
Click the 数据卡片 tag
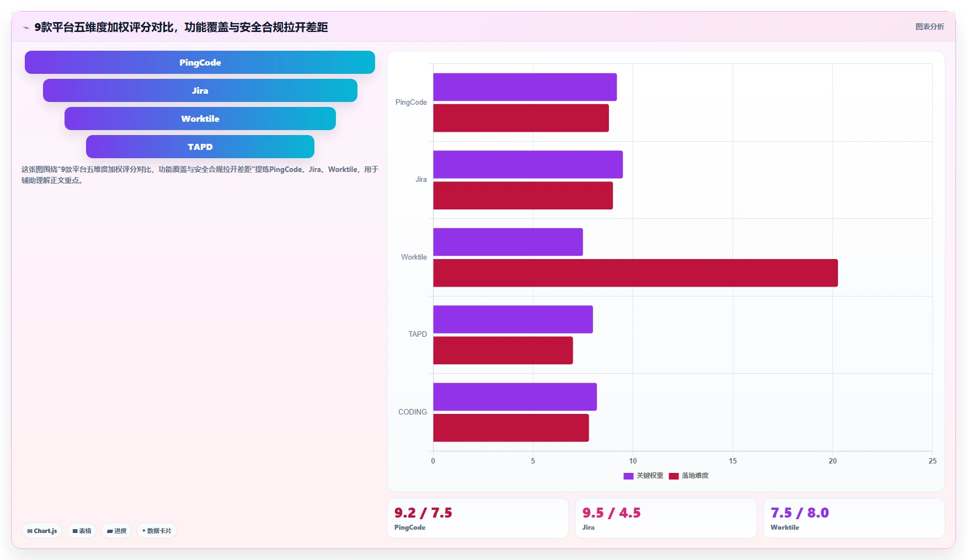click(x=157, y=531)
